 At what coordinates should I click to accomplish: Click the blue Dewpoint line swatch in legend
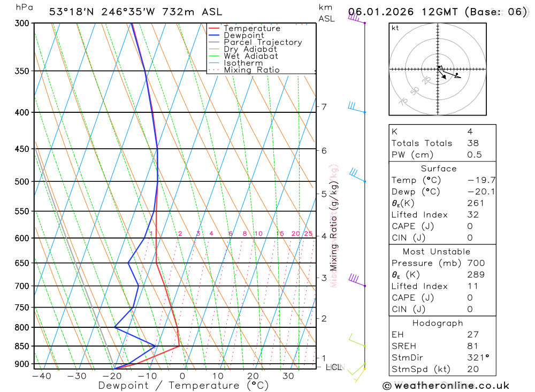(214, 35)
